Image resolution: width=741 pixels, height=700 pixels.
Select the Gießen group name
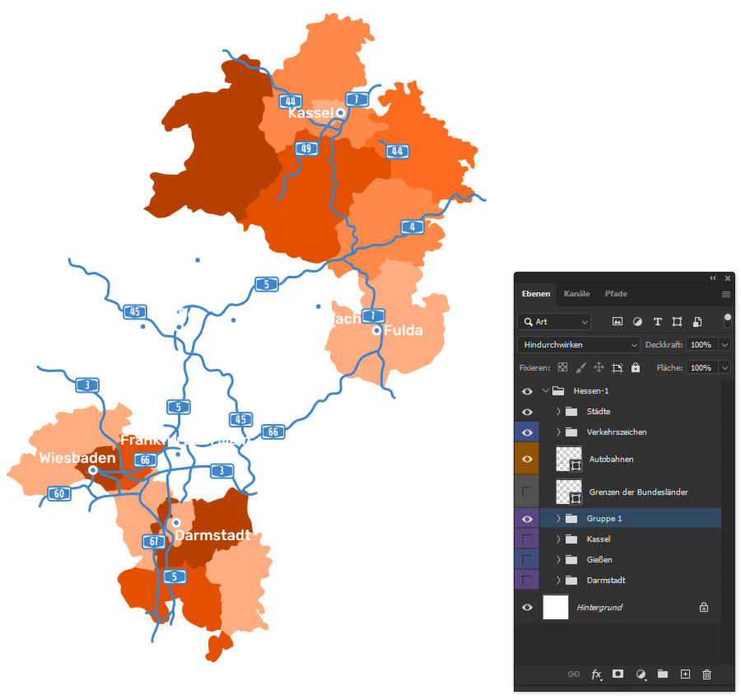(x=599, y=560)
